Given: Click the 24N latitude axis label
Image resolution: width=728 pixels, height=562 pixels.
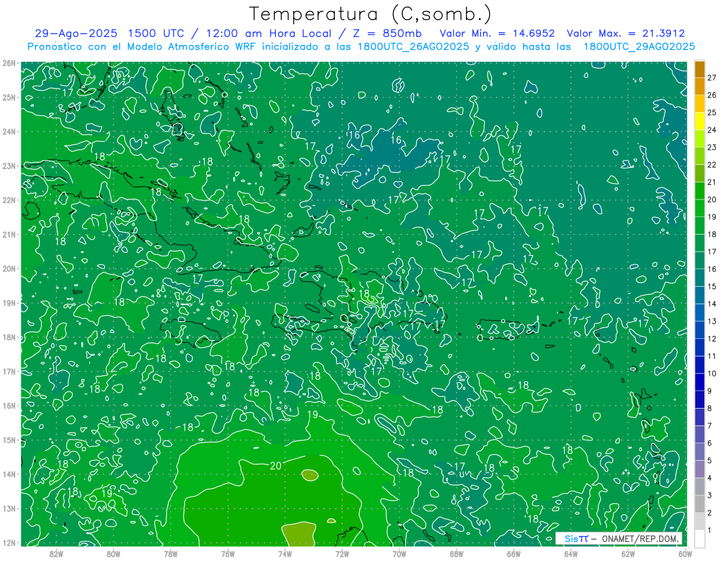Looking at the screenshot, I should coord(9,132).
